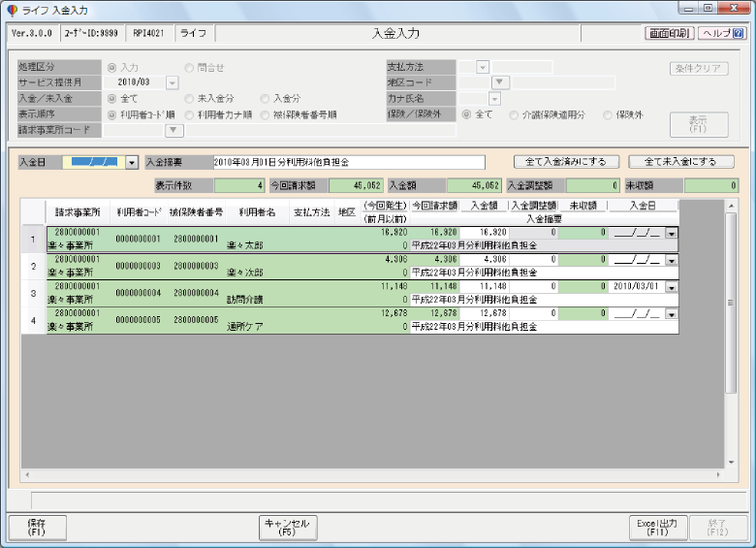This screenshot has width=756, height=548.
Task: Click 表示 (F1) button
Action: (699, 124)
